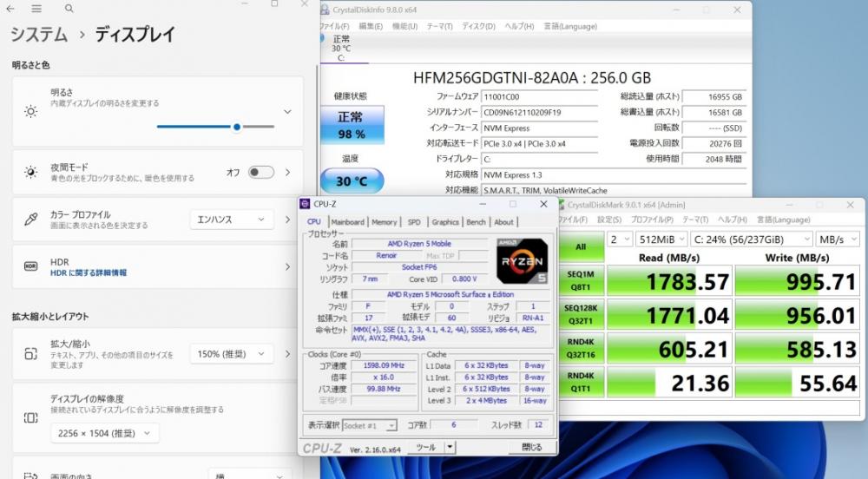Adjust the display brightness slider
868x479 pixels.
pyautogui.click(x=215, y=127)
